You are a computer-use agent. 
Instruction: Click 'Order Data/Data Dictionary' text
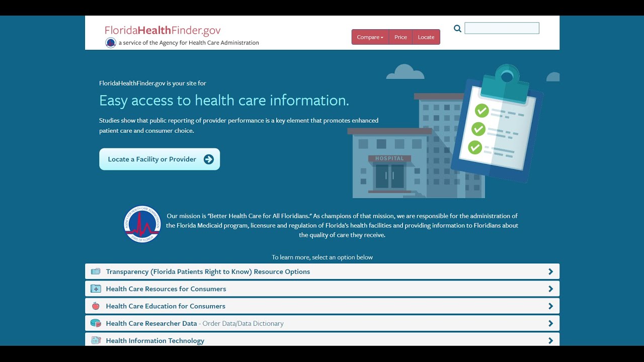[x=243, y=323]
